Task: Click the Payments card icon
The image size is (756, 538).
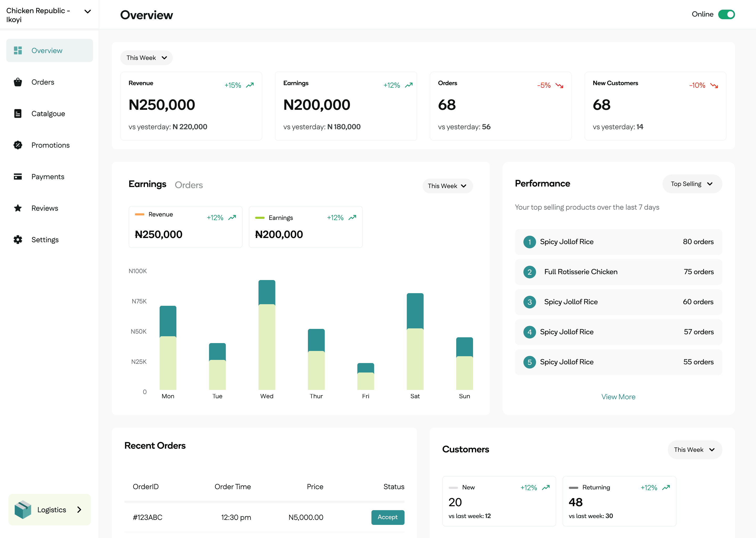Action: pyautogui.click(x=18, y=177)
